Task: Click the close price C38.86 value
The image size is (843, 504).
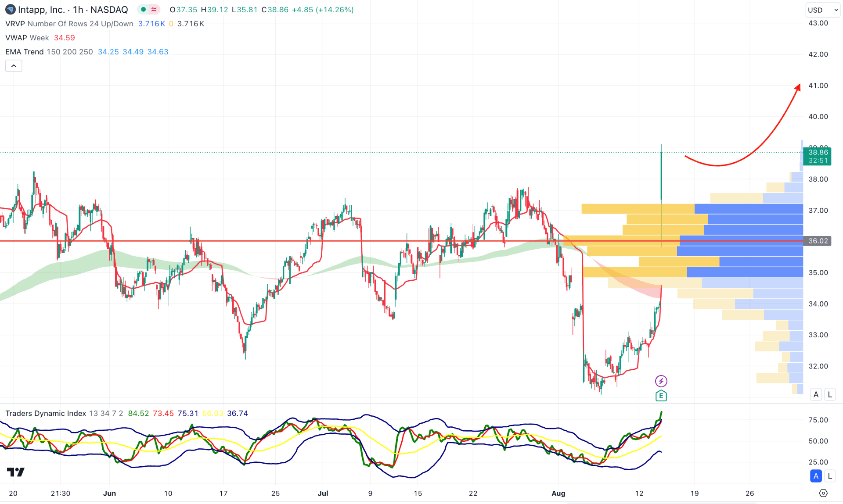Action: point(275,10)
